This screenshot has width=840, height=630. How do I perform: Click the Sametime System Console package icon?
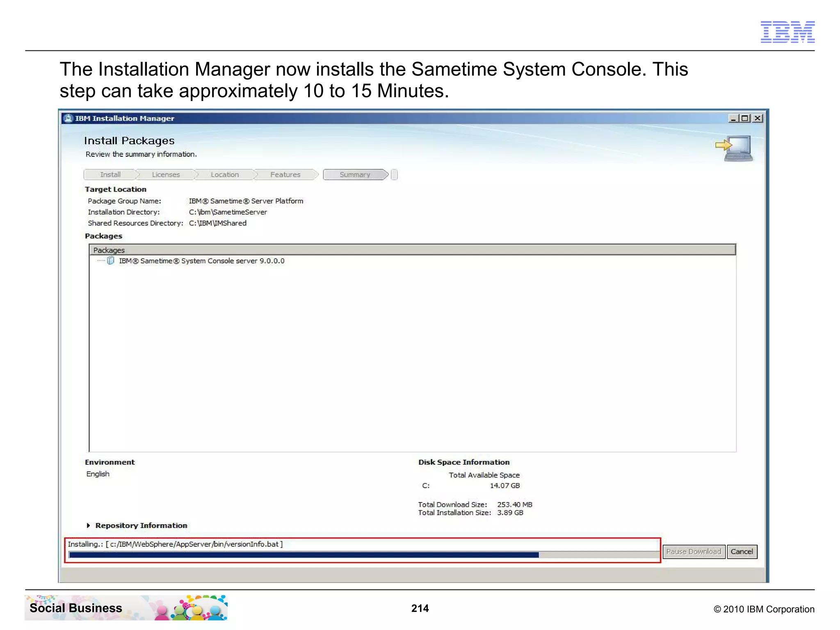[x=110, y=261]
